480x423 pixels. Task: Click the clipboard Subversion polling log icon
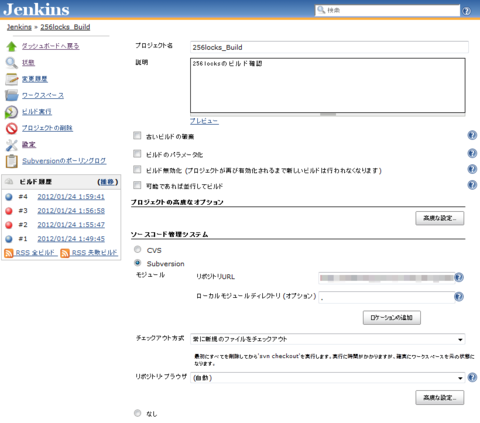pos(12,161)
